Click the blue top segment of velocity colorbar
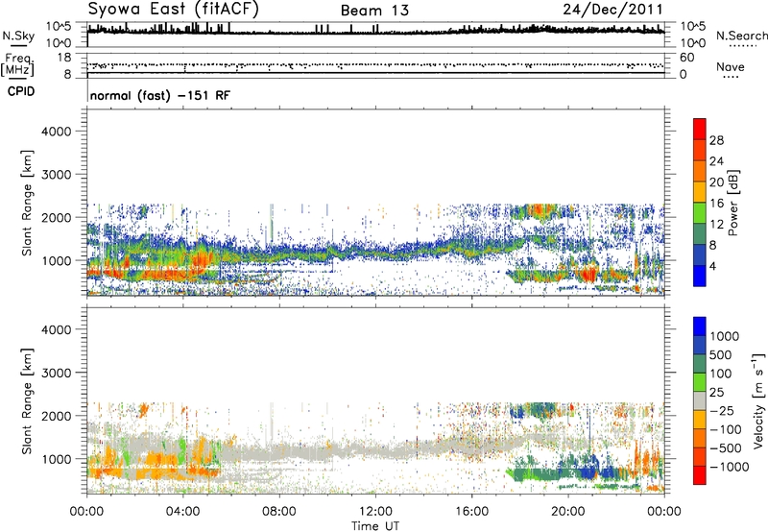Screen dimensions: 768x532 click(x=700, y=326)
